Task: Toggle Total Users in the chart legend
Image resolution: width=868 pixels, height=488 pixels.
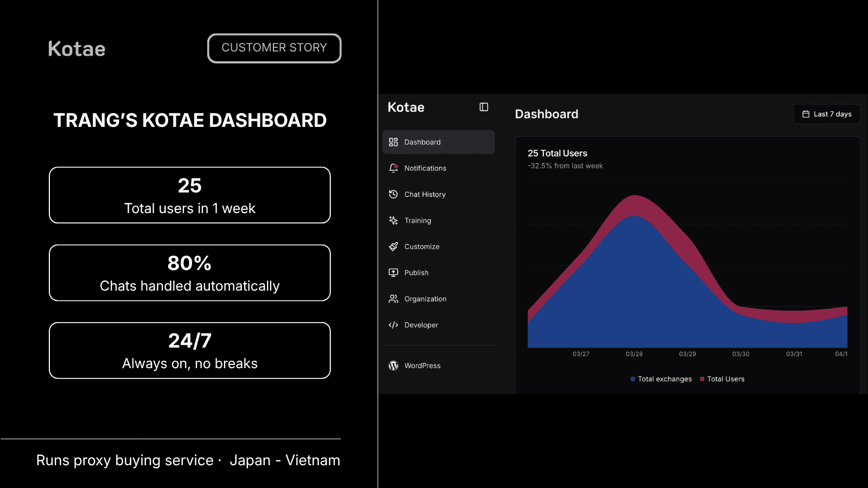Action: (723, 378)
